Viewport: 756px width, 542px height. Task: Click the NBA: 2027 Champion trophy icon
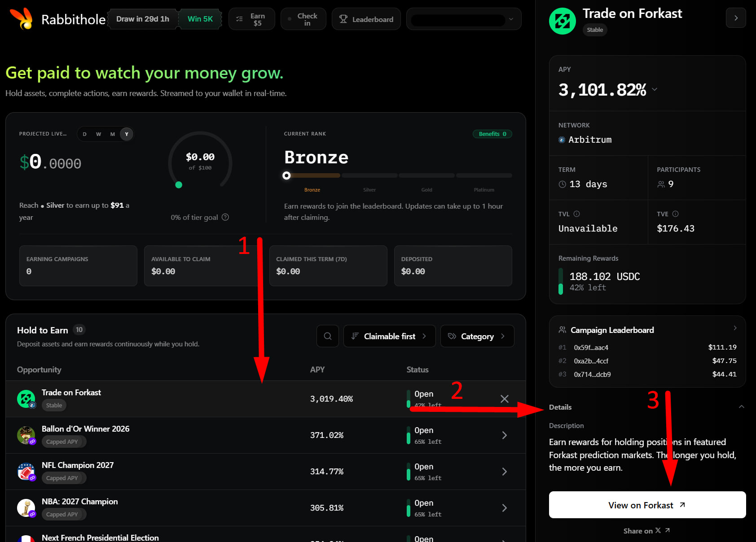26,508
